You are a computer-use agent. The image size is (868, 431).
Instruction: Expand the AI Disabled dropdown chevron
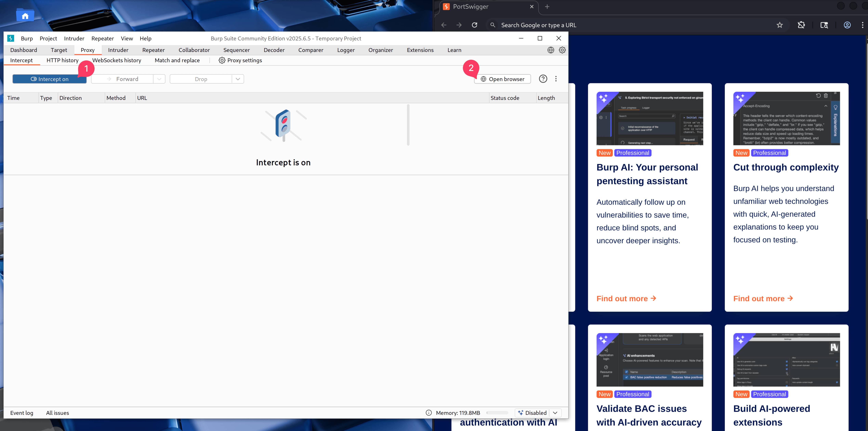(x=555, y=413)
